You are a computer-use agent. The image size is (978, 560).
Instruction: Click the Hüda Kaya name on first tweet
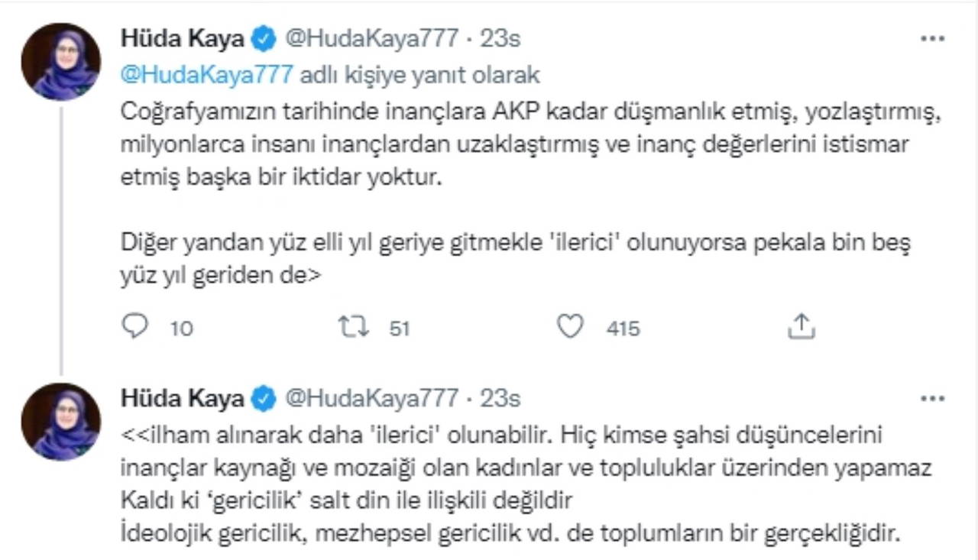tap(182, 39)
